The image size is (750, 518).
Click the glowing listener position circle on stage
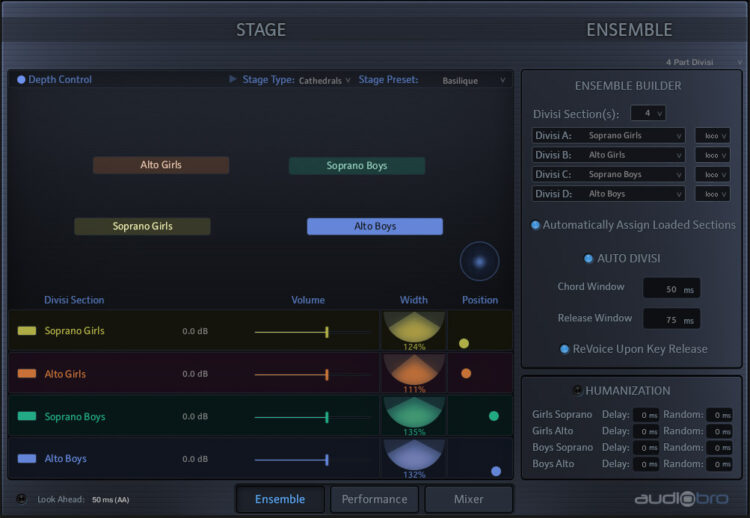[480, 262]
